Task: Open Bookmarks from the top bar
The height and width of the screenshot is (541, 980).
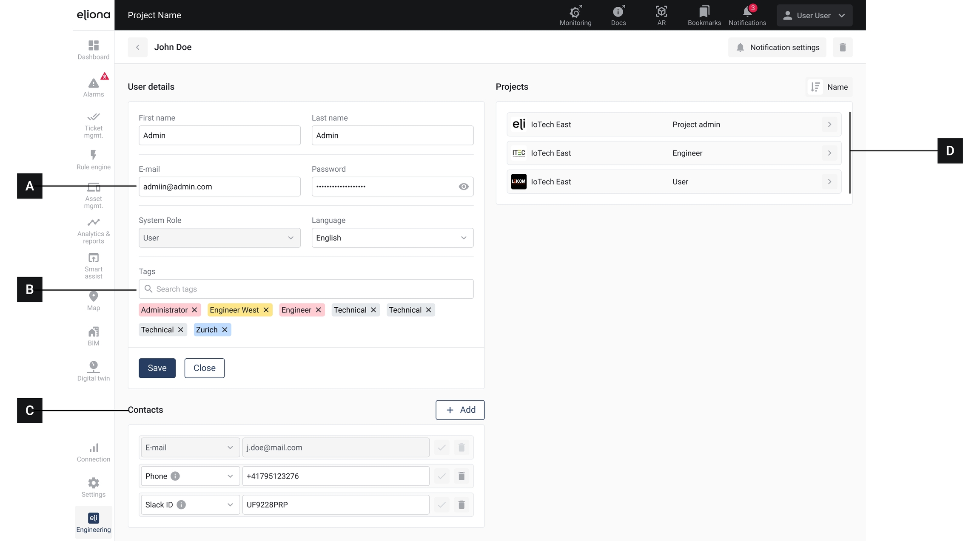Action: (704, 15)
